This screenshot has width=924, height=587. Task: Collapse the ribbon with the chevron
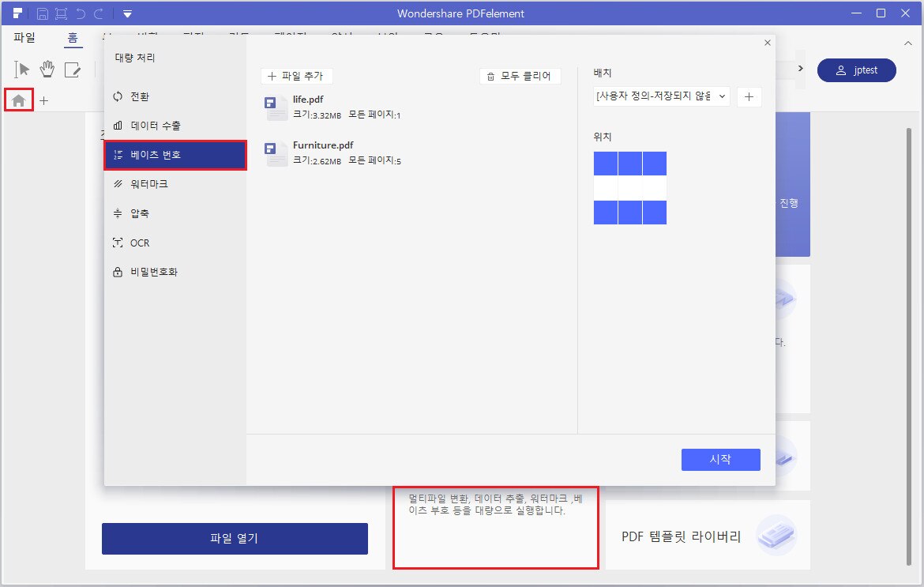(x=908, y=43)
